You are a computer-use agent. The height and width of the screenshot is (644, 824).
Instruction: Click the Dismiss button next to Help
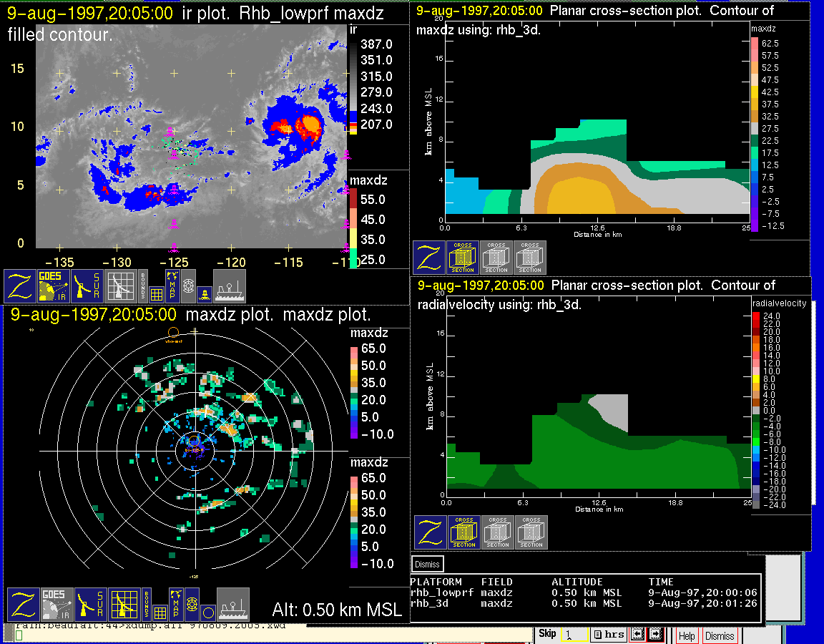[x=719, y=635]
